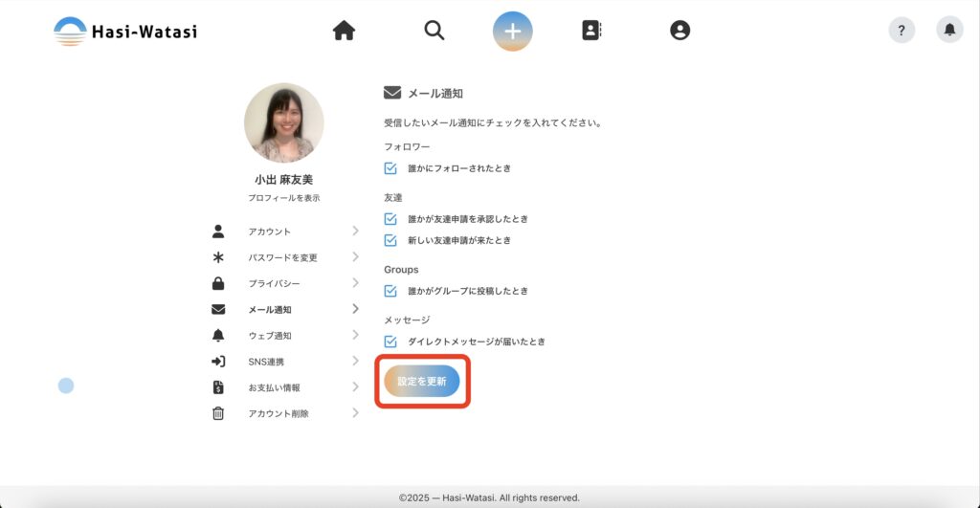Expand the アカウント削除 row chevron
Image resolution: width=980 pixels, height=508 pixels.
(355, 412)
